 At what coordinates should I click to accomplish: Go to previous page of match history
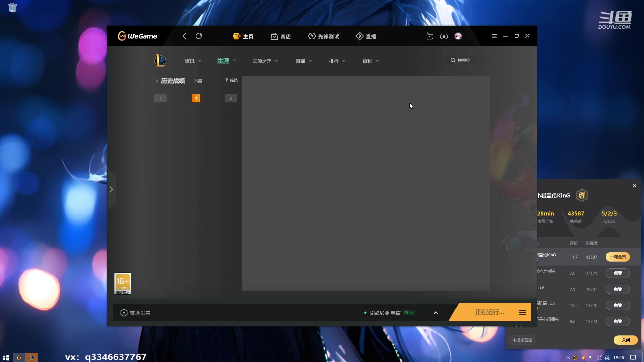click(x=161, y=98)
